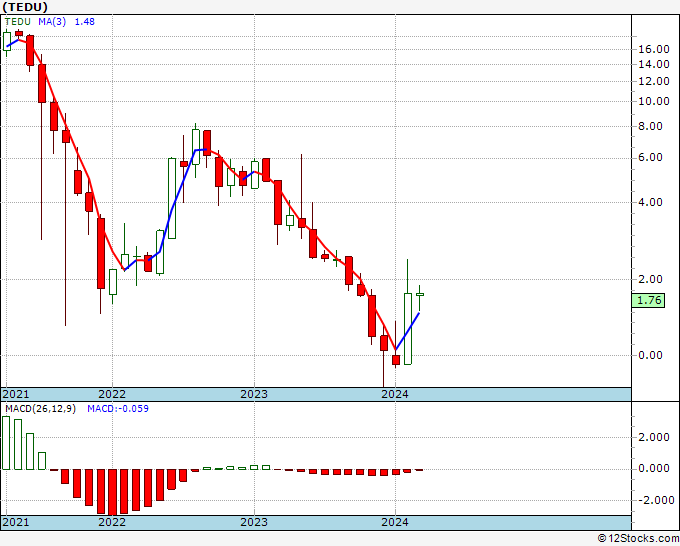Click 2023 on the price chart timeline
Image resolution: width=680 pixels, height=546 pixels.
coord(254,394)
